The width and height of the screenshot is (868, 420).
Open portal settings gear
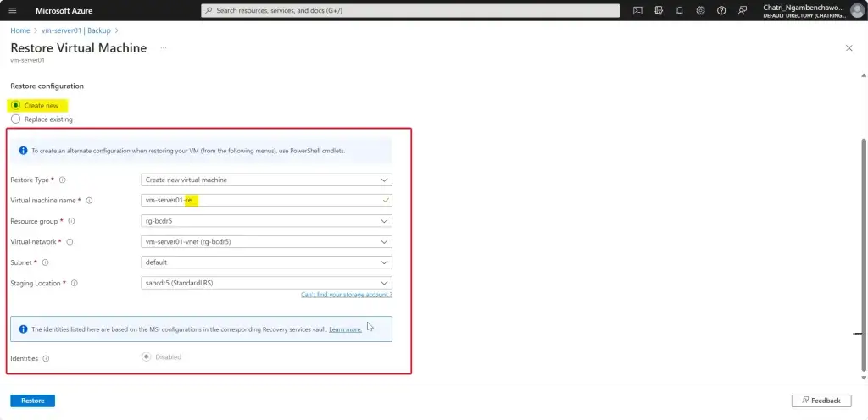point(701,10)
